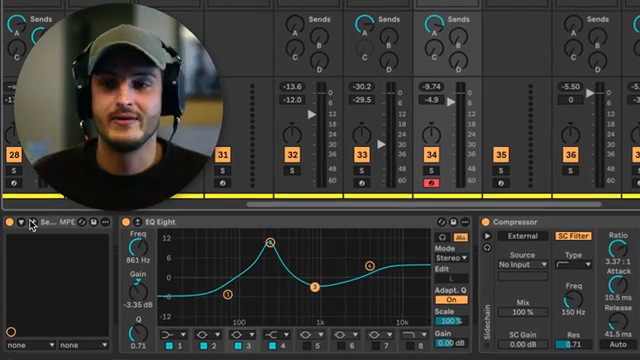Save EQ Eight preset with disk icon
The height and width of the screenshot is (360, 640).
tap(453, 222)
